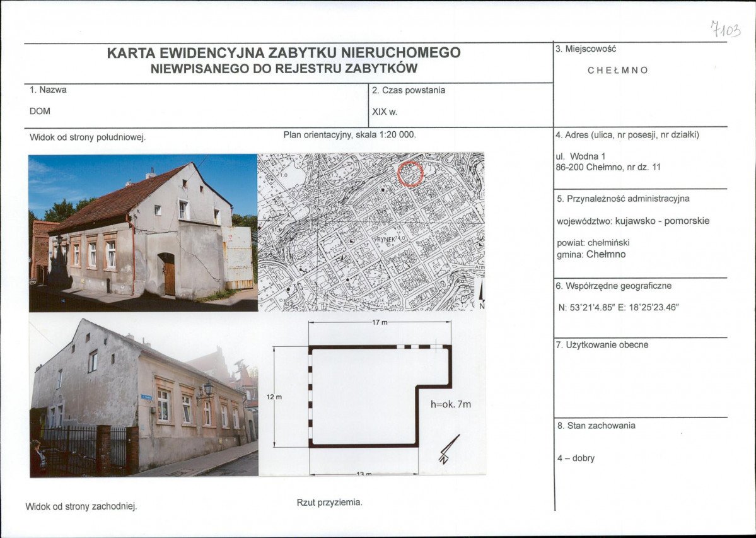Screen dimensions: 756x538
Task: Click the 'h=ok. 7m' height note
Action: pos(451,404)
